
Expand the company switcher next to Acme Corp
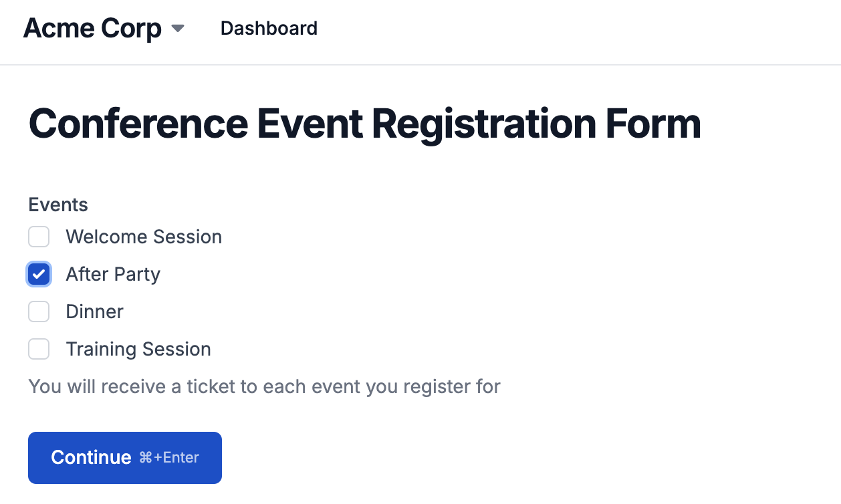(x=177, y=29)
